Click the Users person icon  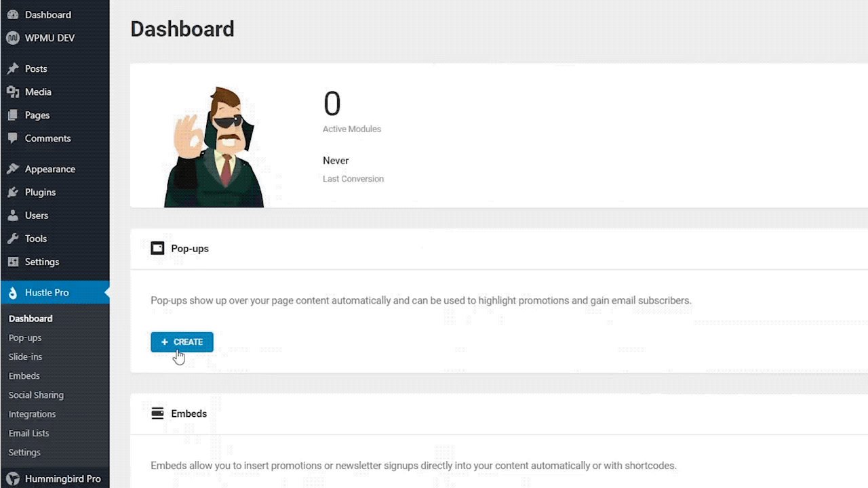12,216
